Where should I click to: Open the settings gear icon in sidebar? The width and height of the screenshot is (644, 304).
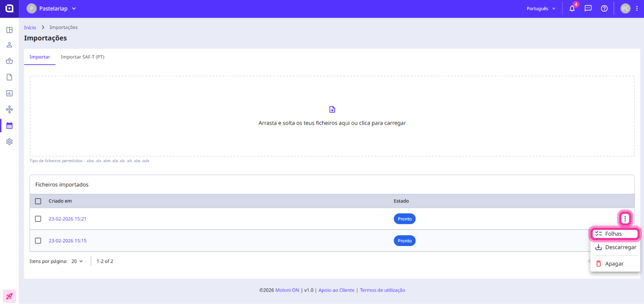click(9, 142)
